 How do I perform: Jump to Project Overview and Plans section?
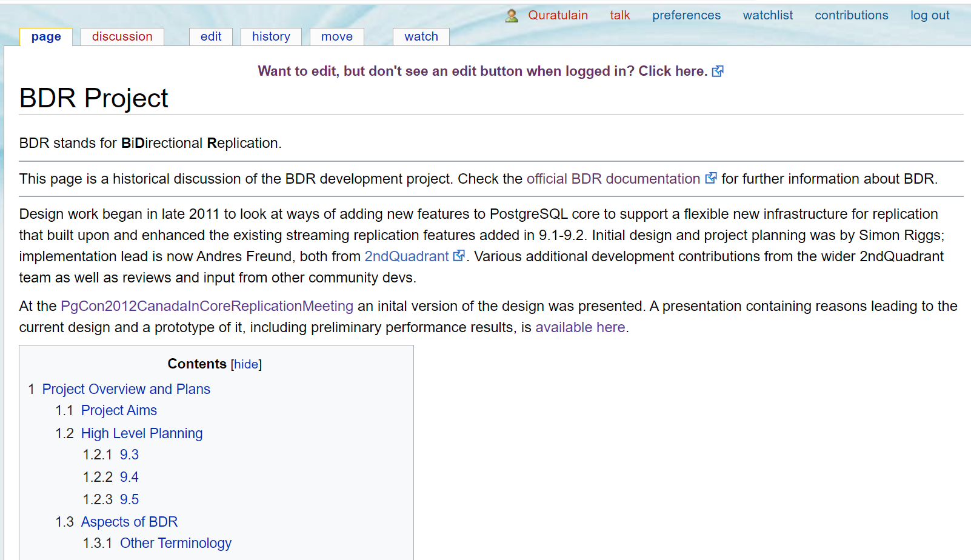click(126, 389)
